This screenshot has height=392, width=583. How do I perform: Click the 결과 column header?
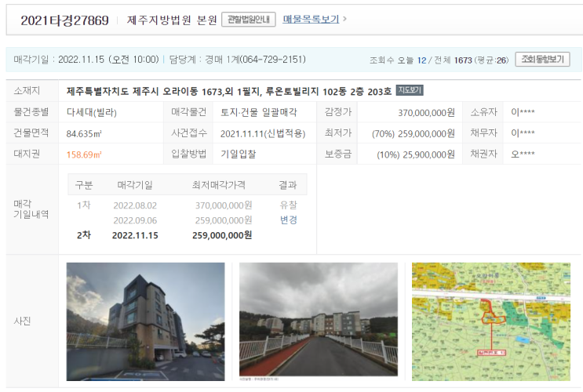pyautogui.click(x=288, y=185)
